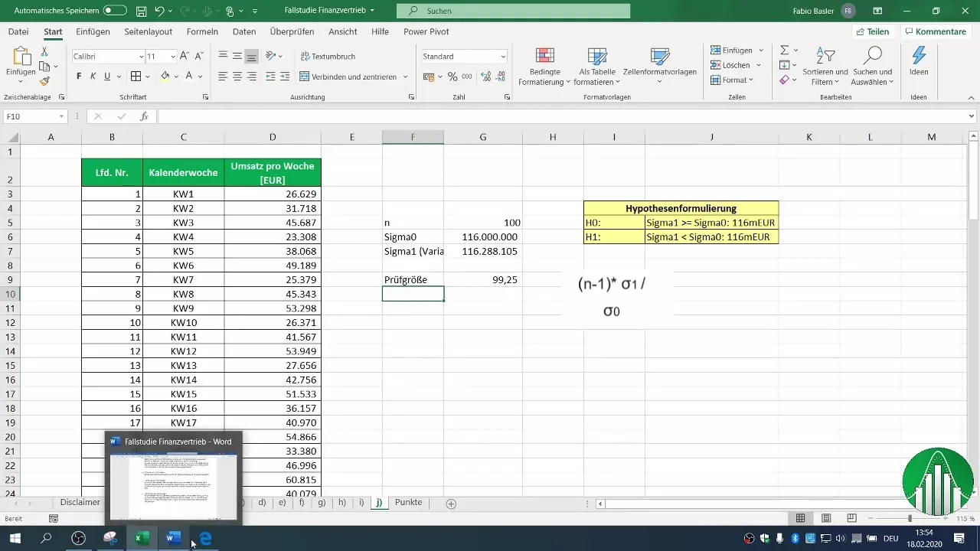Viewport: 980px width, 551px height.
Task: Click fill color bucket icon
Action: tap(165, 77)
